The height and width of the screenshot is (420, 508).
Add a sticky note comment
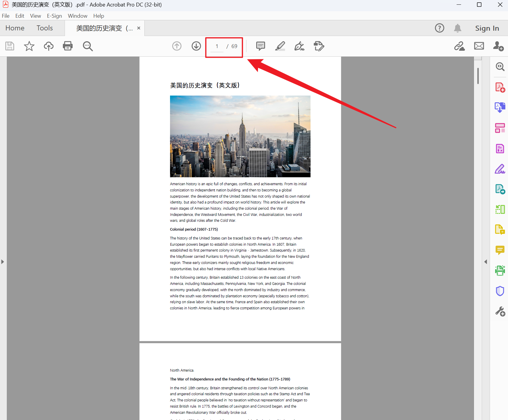coord(260,46)
